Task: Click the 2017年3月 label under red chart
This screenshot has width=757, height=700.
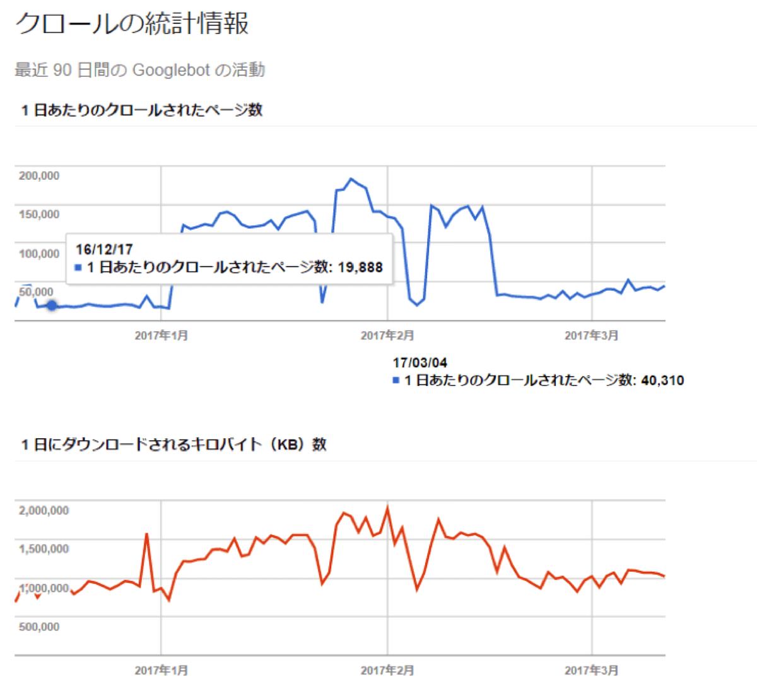Action: tap(591, 670)
